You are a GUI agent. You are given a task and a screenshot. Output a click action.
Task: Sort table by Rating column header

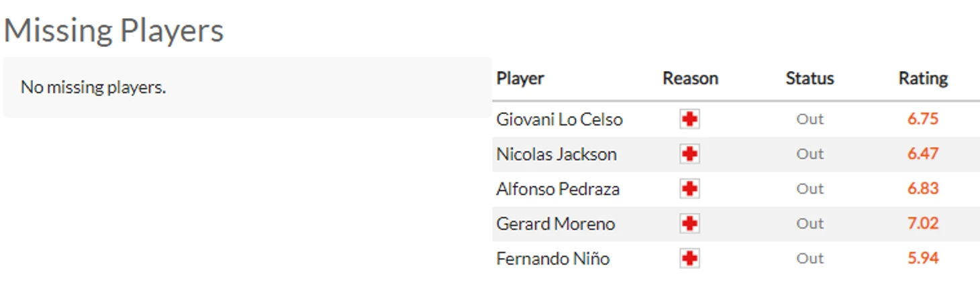[923, 78]
